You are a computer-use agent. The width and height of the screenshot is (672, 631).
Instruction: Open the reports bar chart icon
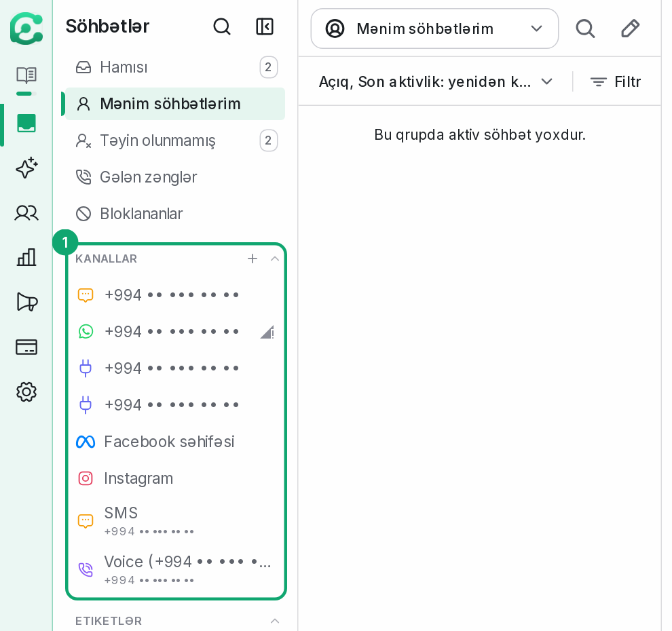pyautogui.click(x=26, y=257)
